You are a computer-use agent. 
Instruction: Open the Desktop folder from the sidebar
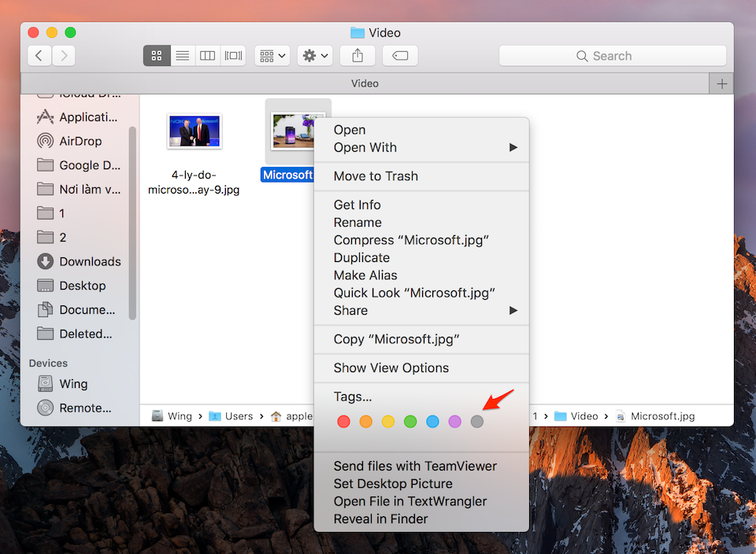pos(80,285)
